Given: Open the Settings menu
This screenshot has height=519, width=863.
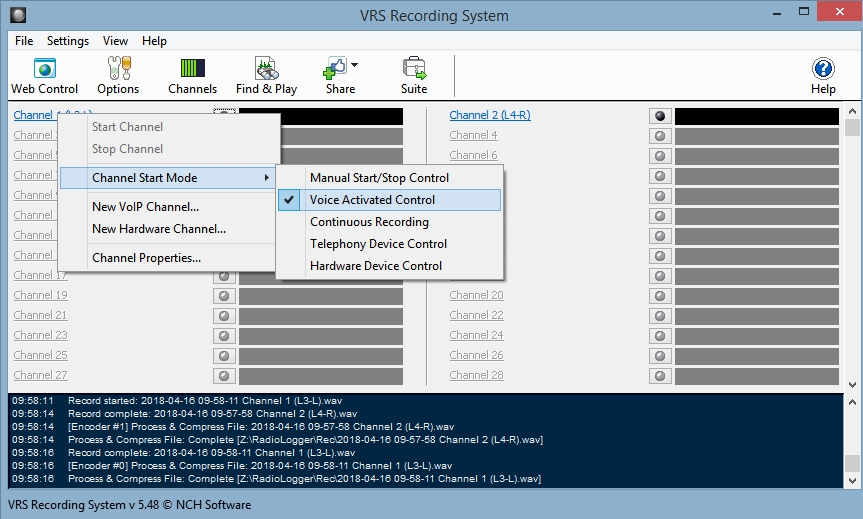Looking at the screenshot, I should click(68, 41).
